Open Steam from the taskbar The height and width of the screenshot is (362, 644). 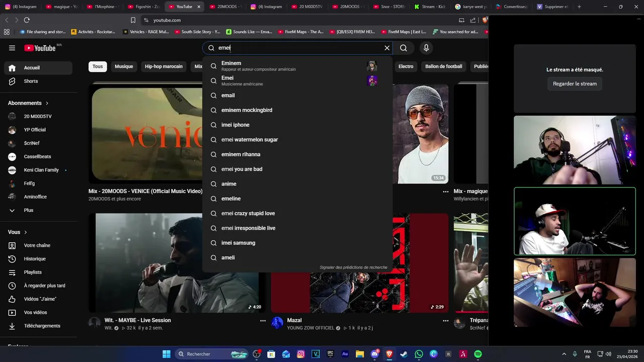coord(404,354)
